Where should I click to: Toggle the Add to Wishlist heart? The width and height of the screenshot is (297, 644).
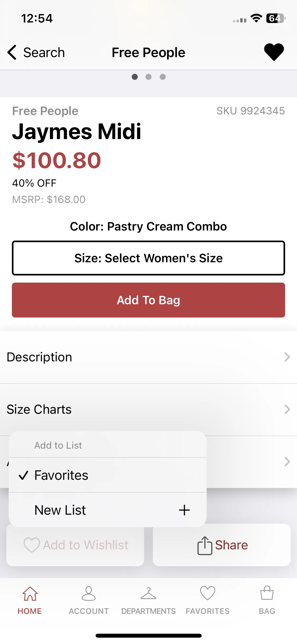coord(32,545)
